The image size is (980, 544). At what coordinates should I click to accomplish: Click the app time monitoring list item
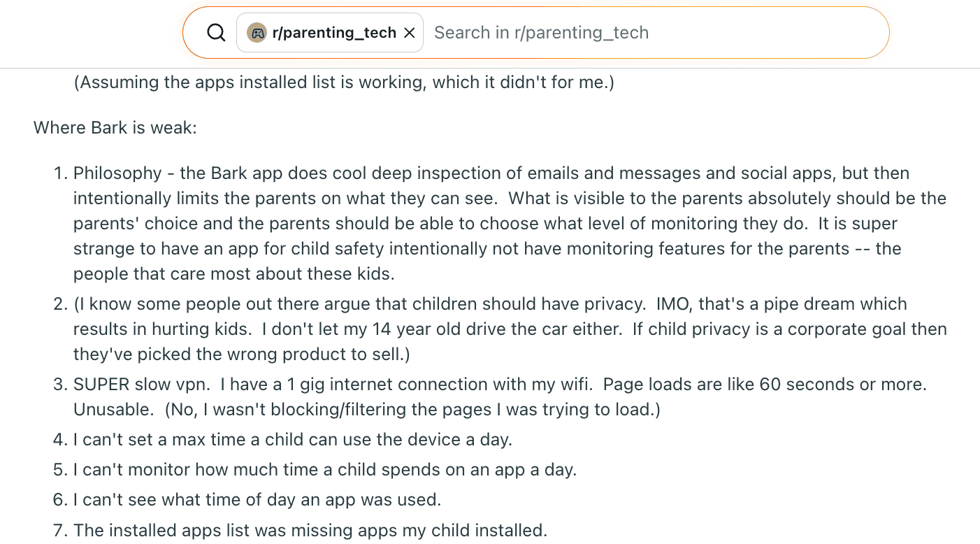[324, 469]
